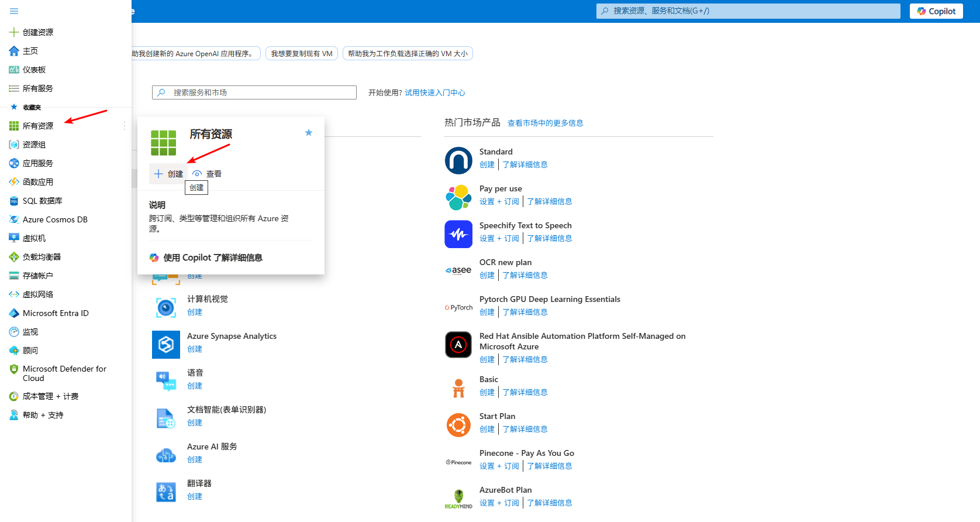Click the Create resource plus icon

tap(14, 32)
